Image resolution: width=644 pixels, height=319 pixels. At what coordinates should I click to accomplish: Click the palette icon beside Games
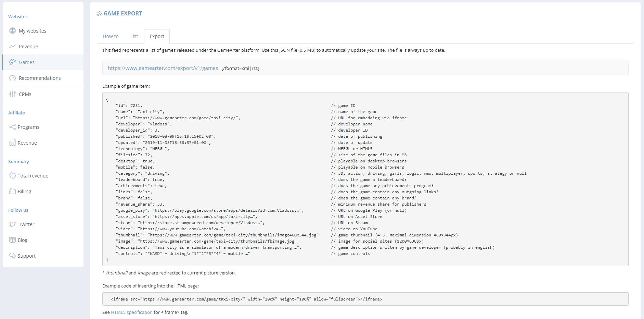tap(13, 62)
